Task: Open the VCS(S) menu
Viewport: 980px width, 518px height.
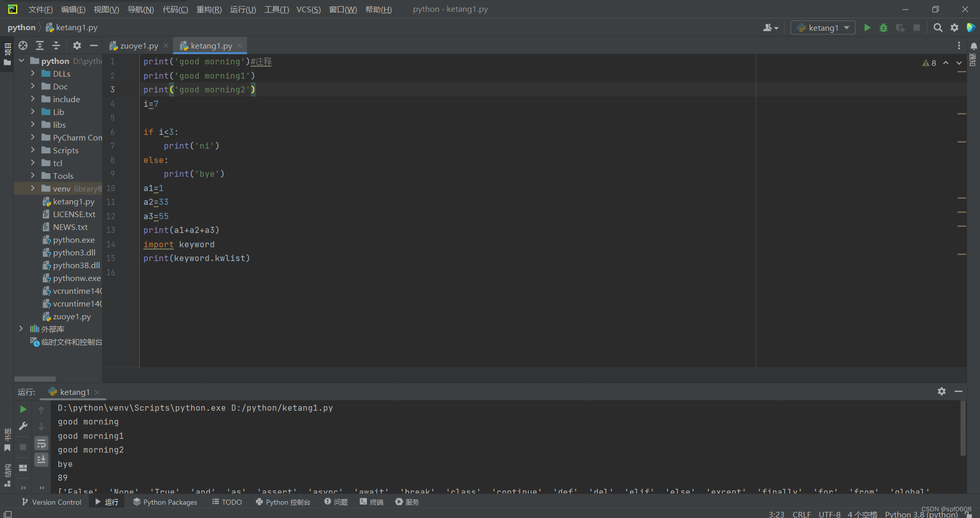Action: point(309,10)
